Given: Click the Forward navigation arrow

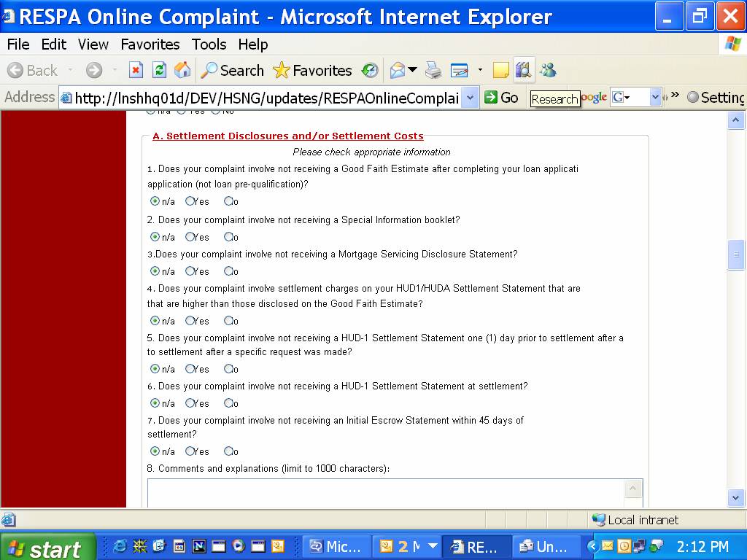Looking at the screenshot, I should [x=94, y=71].
